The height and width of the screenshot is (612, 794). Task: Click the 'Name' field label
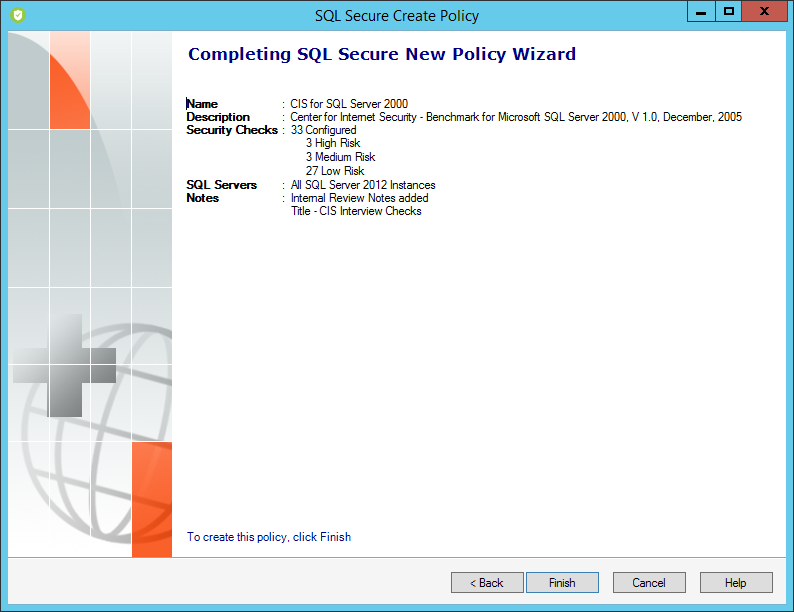coord(202,104)
